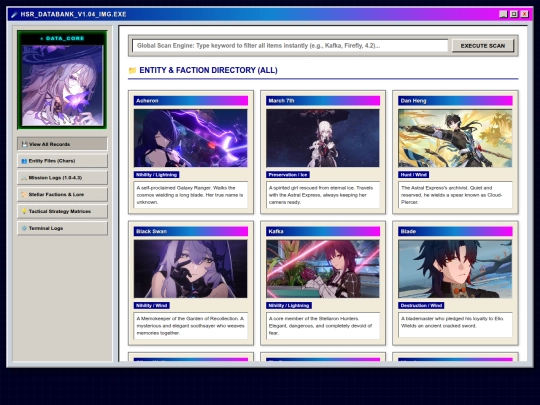Click the Black Swan card title bar
Screen dimensions: 540x405
pos(191,231)
